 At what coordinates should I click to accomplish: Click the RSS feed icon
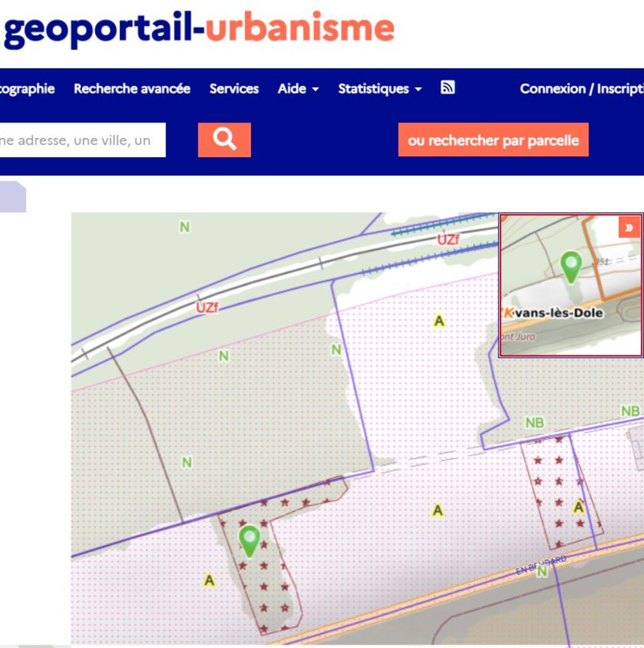point(447,87)
